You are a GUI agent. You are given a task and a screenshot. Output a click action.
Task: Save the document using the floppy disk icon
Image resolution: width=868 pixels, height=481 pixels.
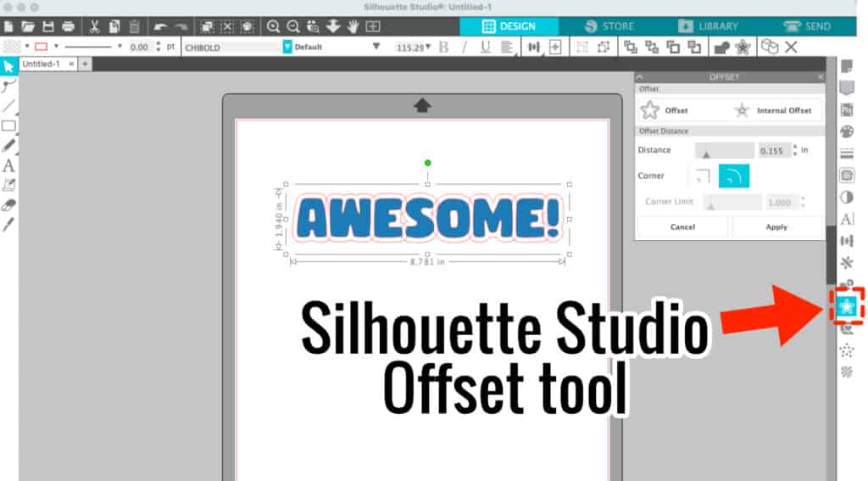(48, 26)
